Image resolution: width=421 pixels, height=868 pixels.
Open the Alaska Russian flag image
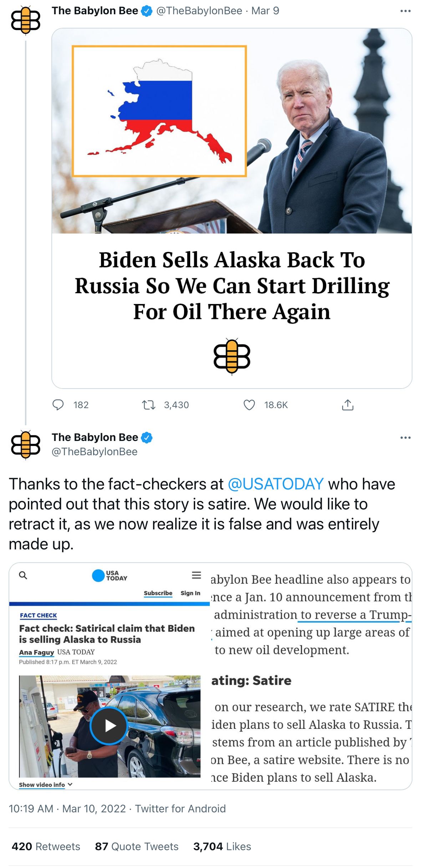tap(159, 111)
